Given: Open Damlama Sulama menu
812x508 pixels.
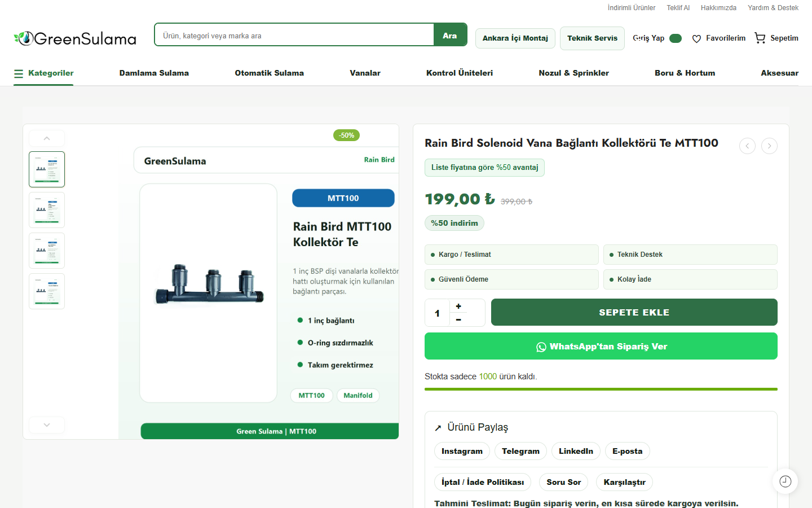Looking at the screenshot, I should pyautogui.click(x=154, y=73).
